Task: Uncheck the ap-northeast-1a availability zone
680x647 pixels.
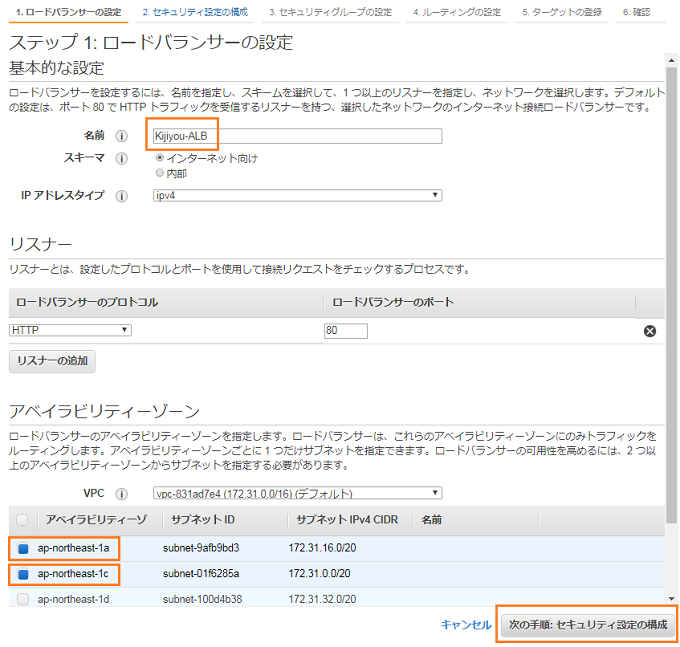Action: pyautogui.click(x=23, y=549)
